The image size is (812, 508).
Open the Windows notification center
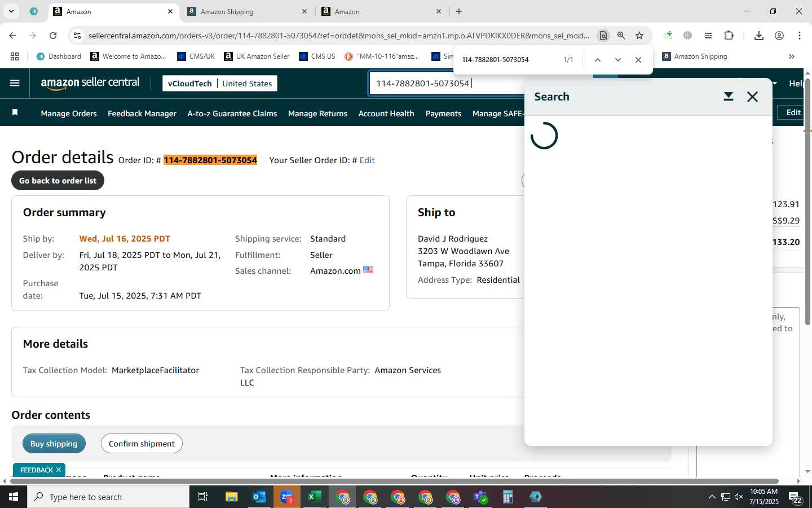pos(796,497)
